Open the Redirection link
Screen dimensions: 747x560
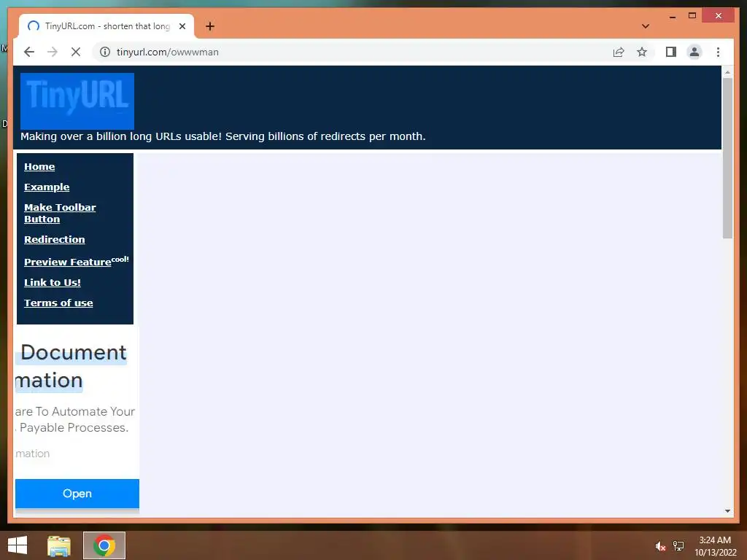click(x=54, y=239)
